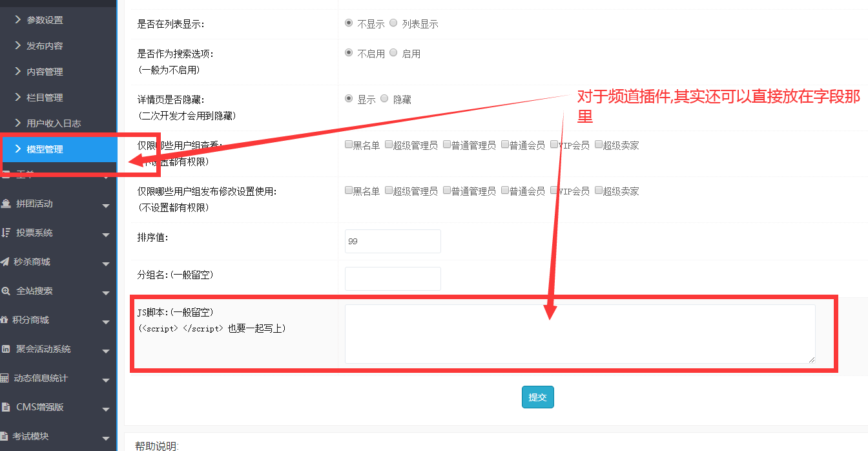Open 模型管理 in the sidebar
868x451 pixels.
coord(45,149)
